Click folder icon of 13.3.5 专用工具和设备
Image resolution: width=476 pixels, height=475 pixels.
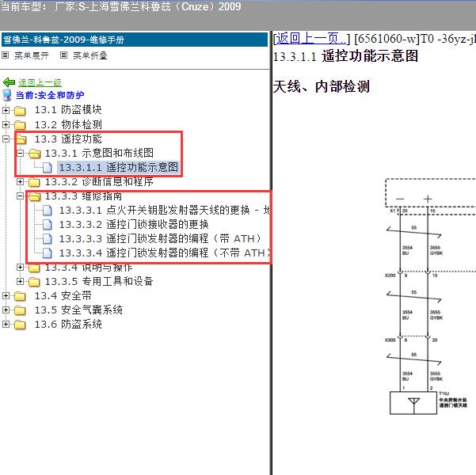(34, 282)
